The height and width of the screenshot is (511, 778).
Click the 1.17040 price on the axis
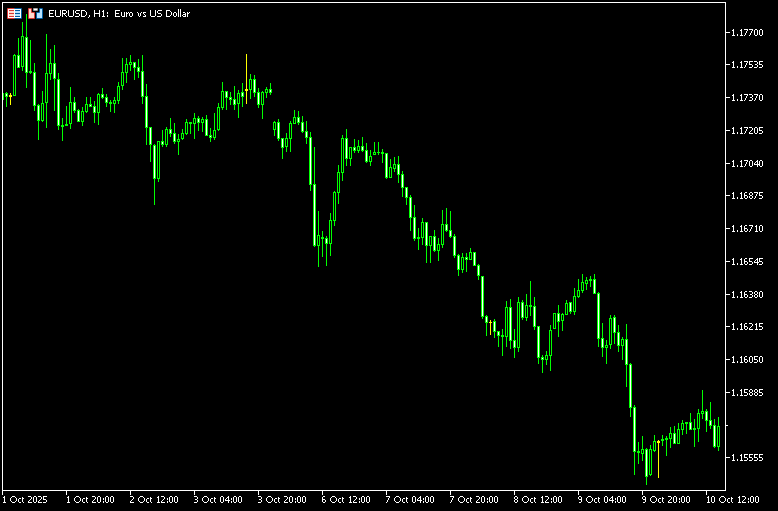pos(748,163)
